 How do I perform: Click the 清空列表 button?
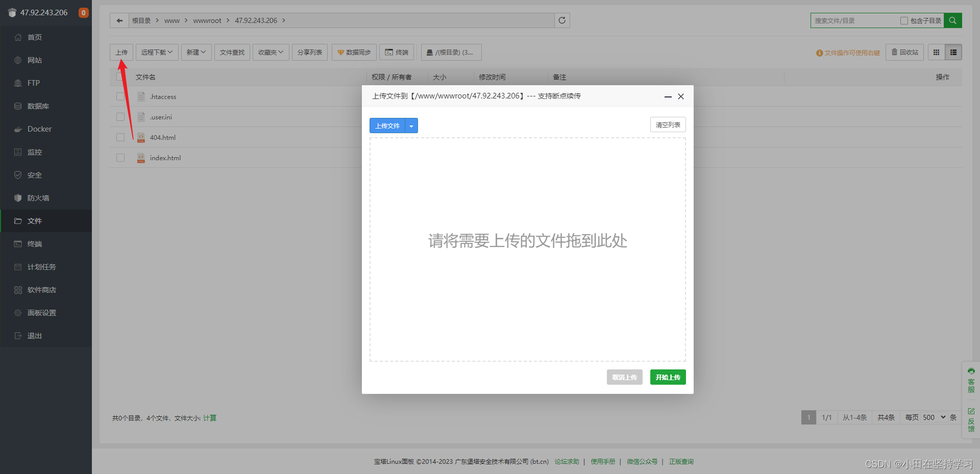point(668,124)
